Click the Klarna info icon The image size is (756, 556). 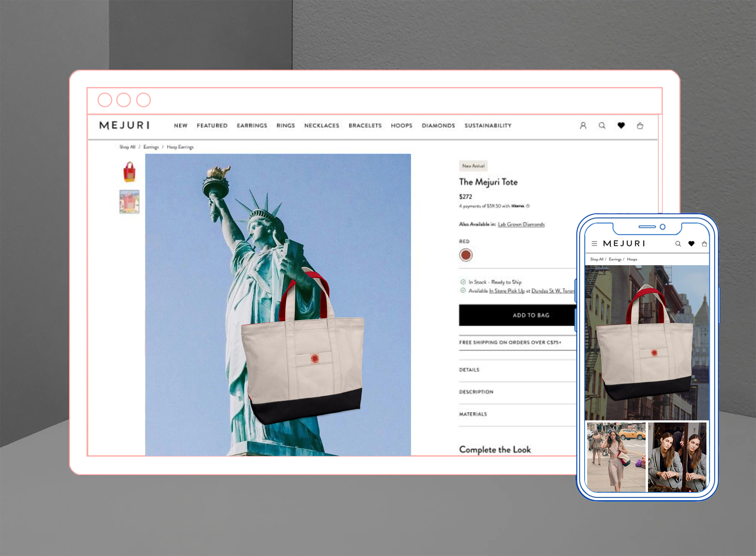tap(528, 206)
